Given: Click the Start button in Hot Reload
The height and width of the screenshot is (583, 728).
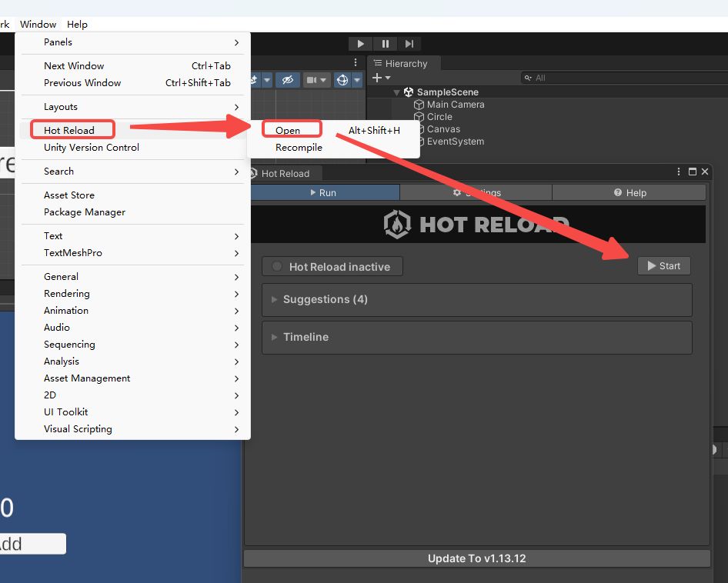Looking at the screenshot, I should pos(664,266).
